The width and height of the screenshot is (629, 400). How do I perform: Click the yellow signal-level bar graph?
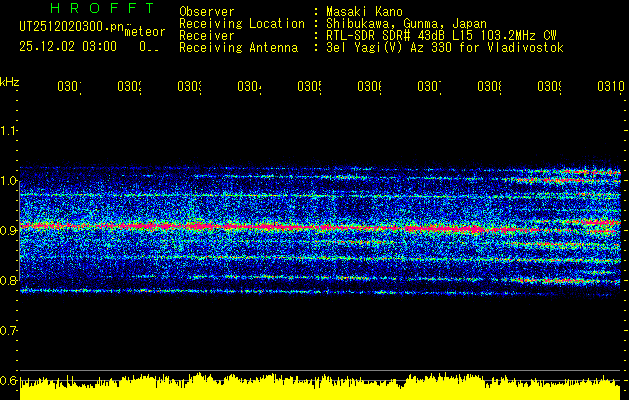click(320, 387)
